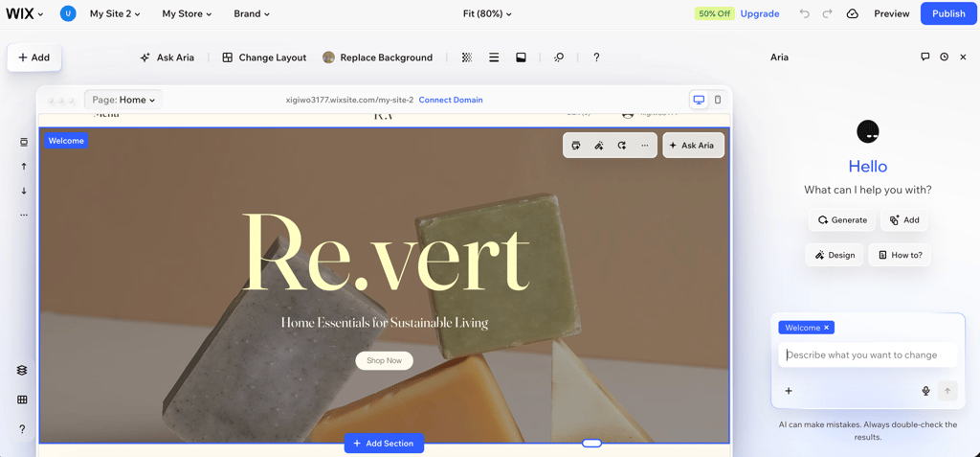Open the My Store menu
This screenshot has width=980, height=457.
(187, 13)
